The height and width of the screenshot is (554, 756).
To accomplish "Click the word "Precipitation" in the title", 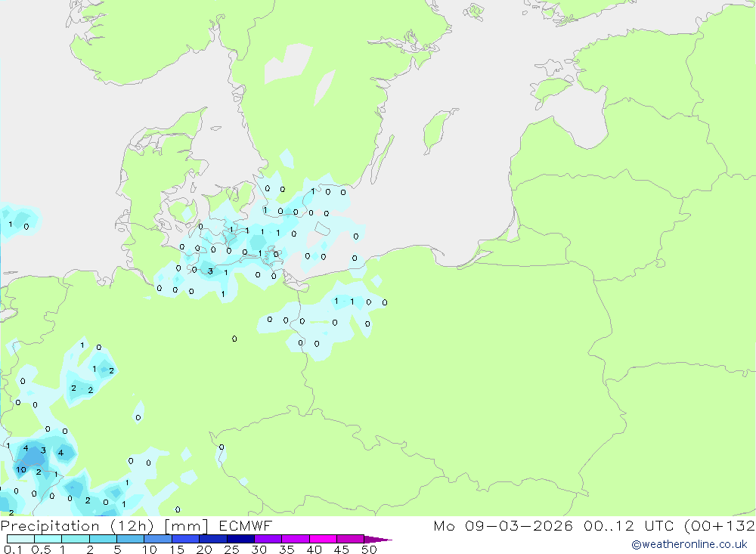I will [50, 526].
